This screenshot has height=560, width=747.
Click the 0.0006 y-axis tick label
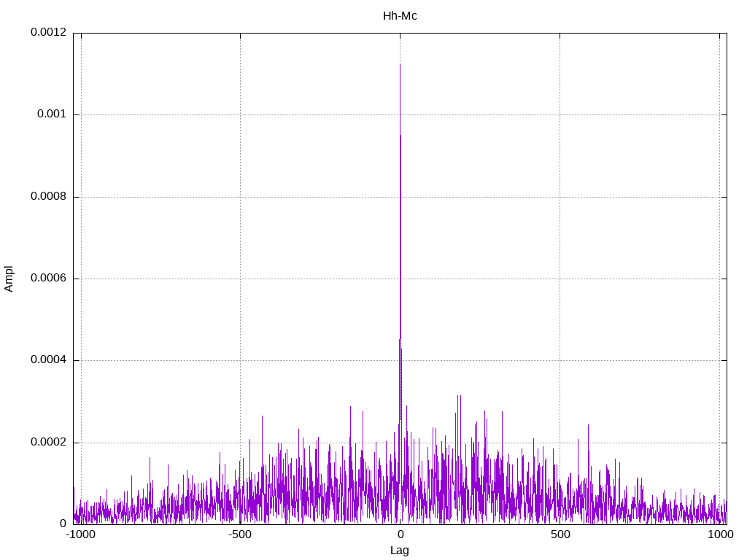[48, 279]
